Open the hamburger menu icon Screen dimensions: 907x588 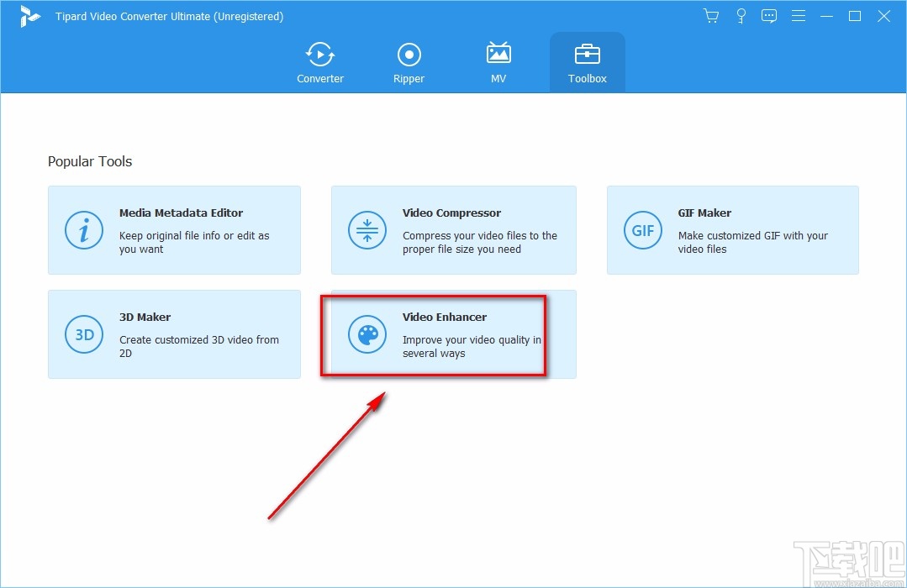click(x=799, y=16)
